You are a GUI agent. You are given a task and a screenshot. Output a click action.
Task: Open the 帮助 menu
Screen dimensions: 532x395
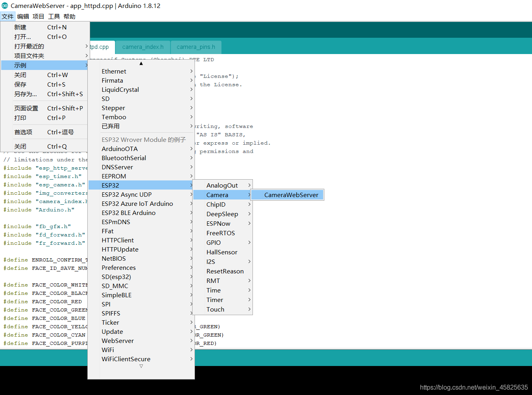click(x=69, y=16)
